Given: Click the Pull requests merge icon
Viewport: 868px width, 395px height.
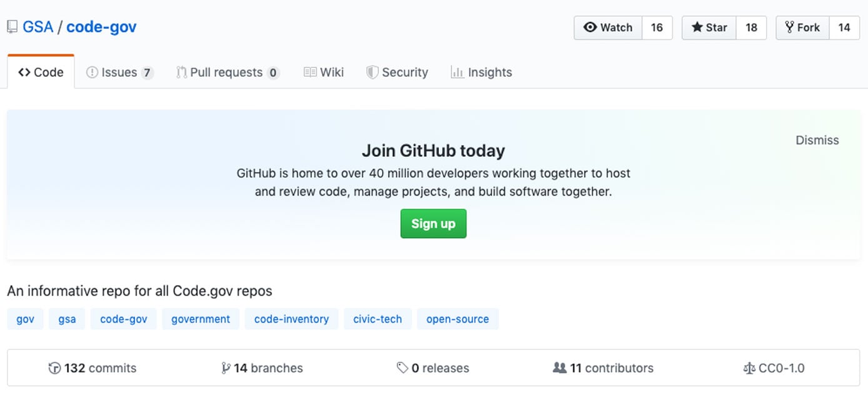Looking at the screenshot, I should click(181, 72).
